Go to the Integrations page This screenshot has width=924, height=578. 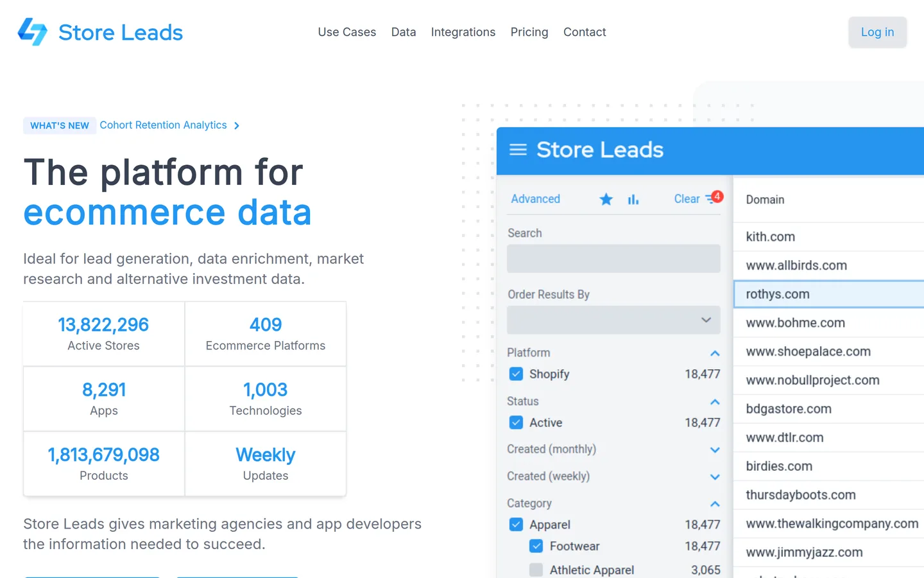tap(463, 32)
